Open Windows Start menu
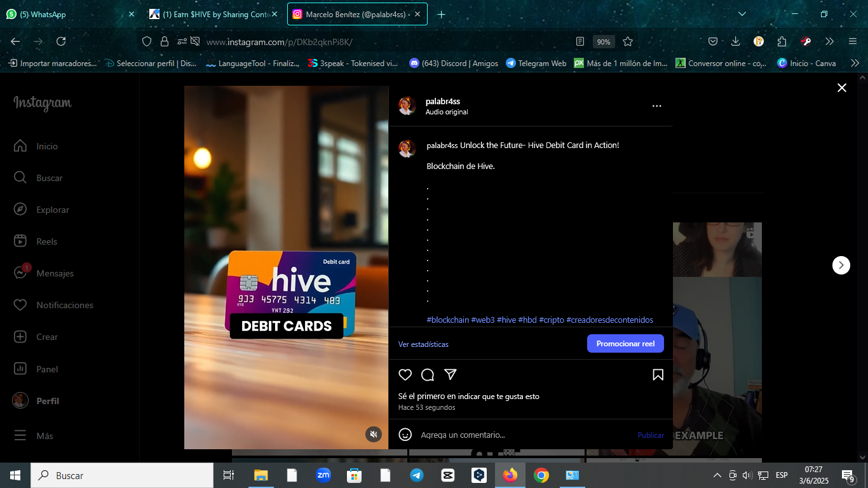Viewport: 868px width, 488px height. click(15, 475)
